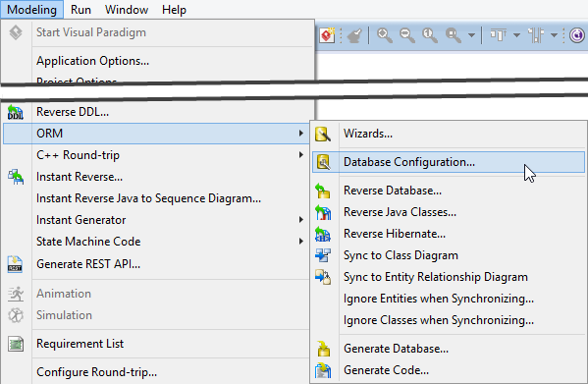Open the Run menu
This screenshot has width=588, height=384.
pyautogui.click(x=80, y=10)
